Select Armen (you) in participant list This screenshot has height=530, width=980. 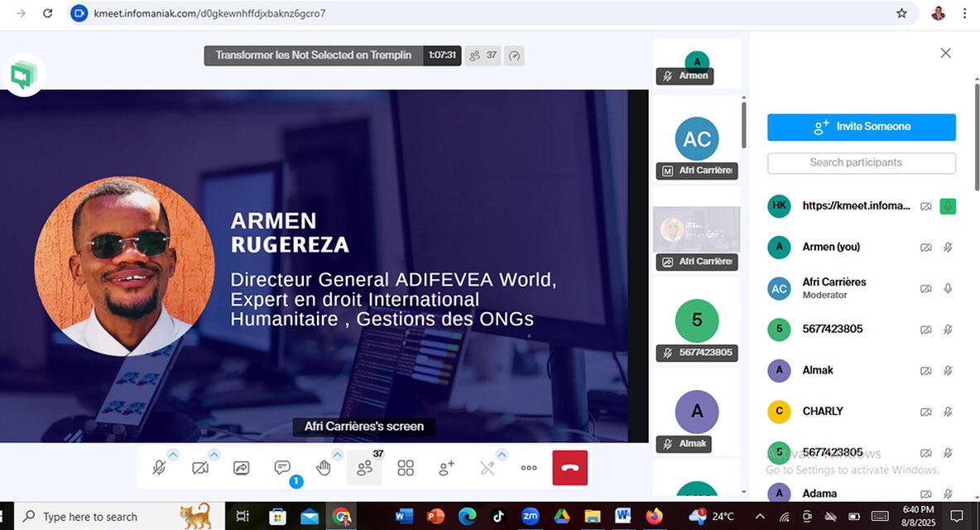pos(862,247)
